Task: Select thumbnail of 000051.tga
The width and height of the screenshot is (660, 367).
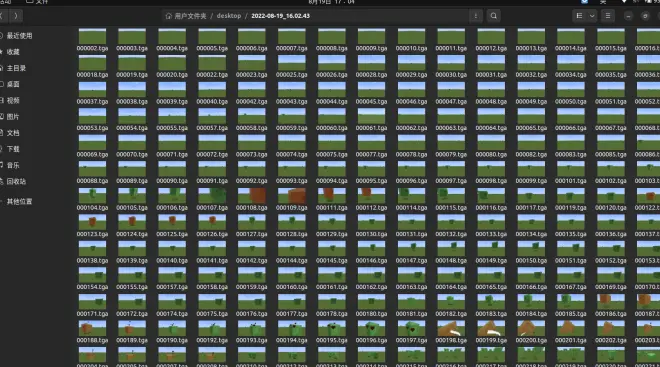Action: click(611, 89)
